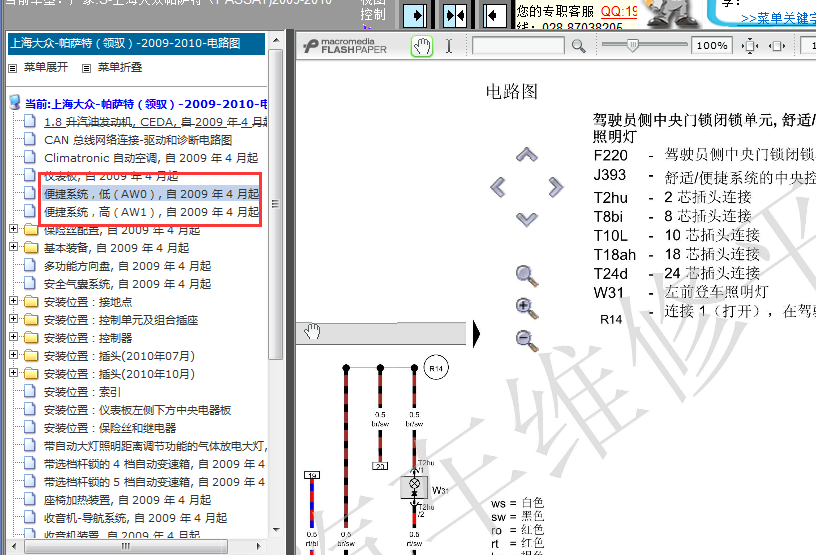This screenshot has height=555, width=816.
Task: Click the 菜单折叠 link
Action: [120, 67]
